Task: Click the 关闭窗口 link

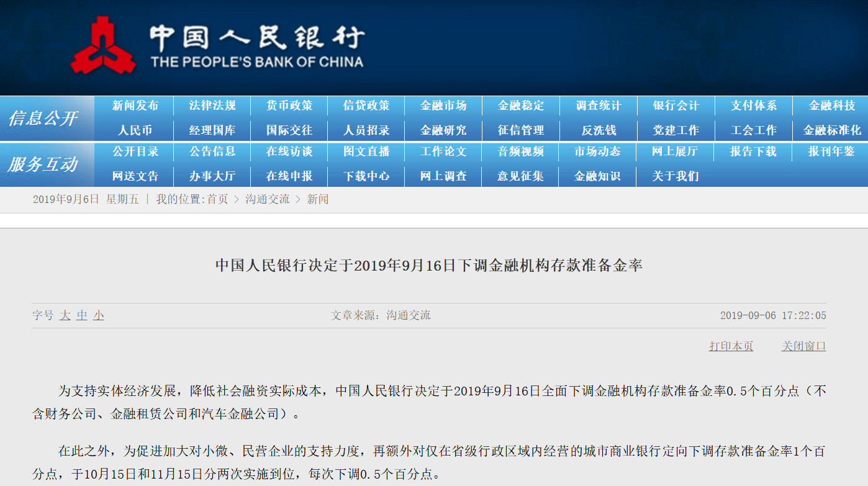Action: (804, 346)
